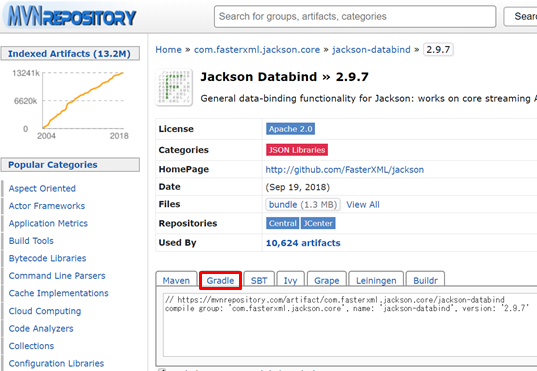Click the Jackson Databind artifact icon
This screenshot has width=537, height=371.
[x=174, y=87]
